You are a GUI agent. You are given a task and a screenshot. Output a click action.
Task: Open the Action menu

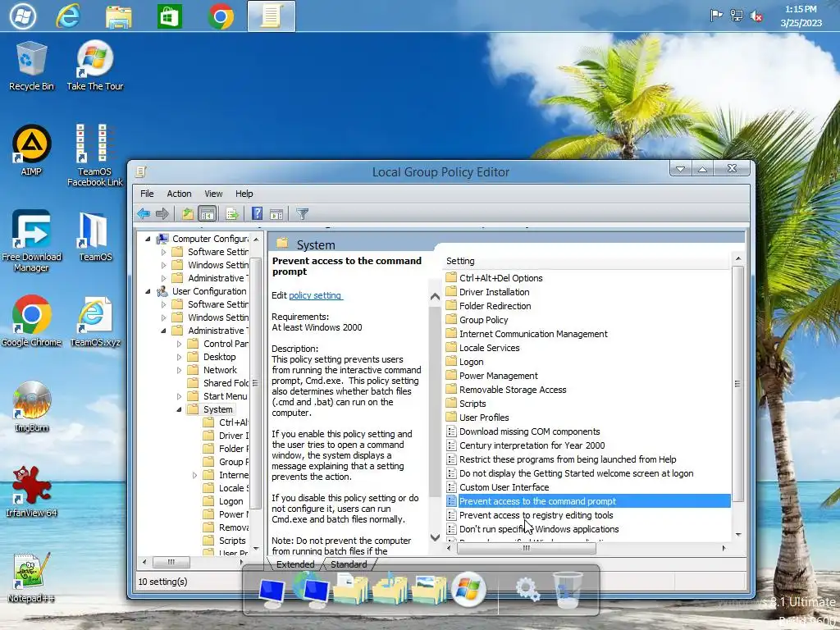pyautogui.click(x=179, y=194)
